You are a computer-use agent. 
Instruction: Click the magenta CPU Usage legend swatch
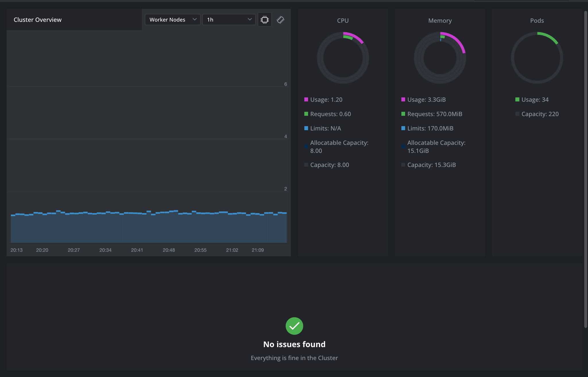click(x=306, y=99)
